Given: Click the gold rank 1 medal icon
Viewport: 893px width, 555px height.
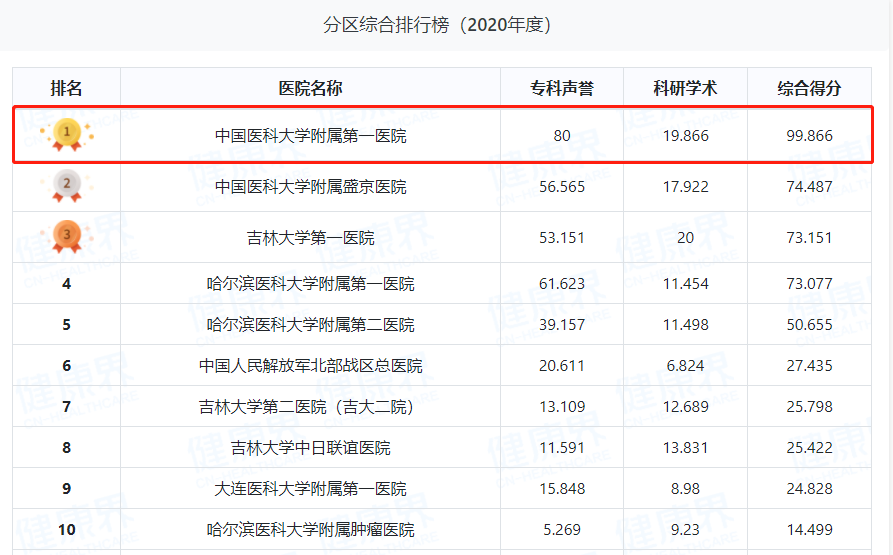Looking at the screenshot, I should pos(67,135).
